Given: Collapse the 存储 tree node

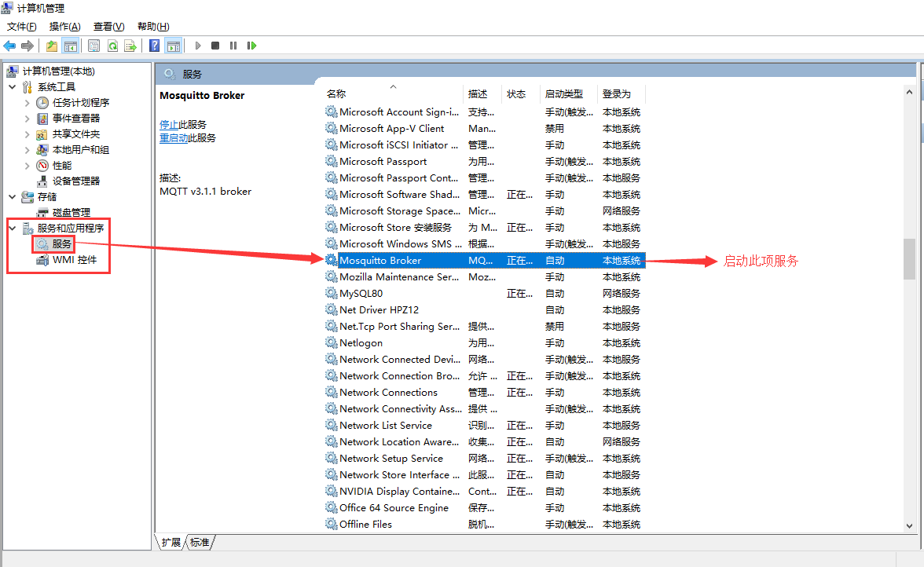Looking at the screenshot, I should (11, 196).
